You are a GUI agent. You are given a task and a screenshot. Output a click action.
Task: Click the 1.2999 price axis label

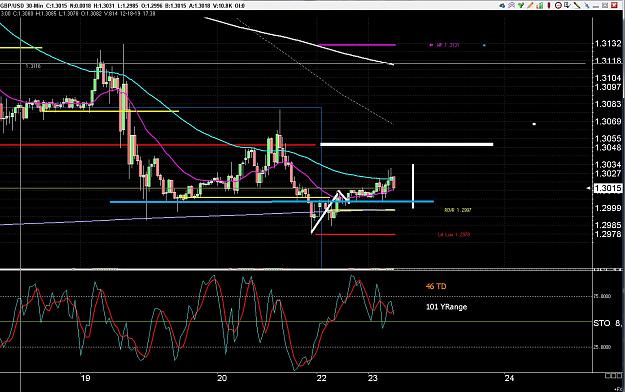(x=607, y=208)
